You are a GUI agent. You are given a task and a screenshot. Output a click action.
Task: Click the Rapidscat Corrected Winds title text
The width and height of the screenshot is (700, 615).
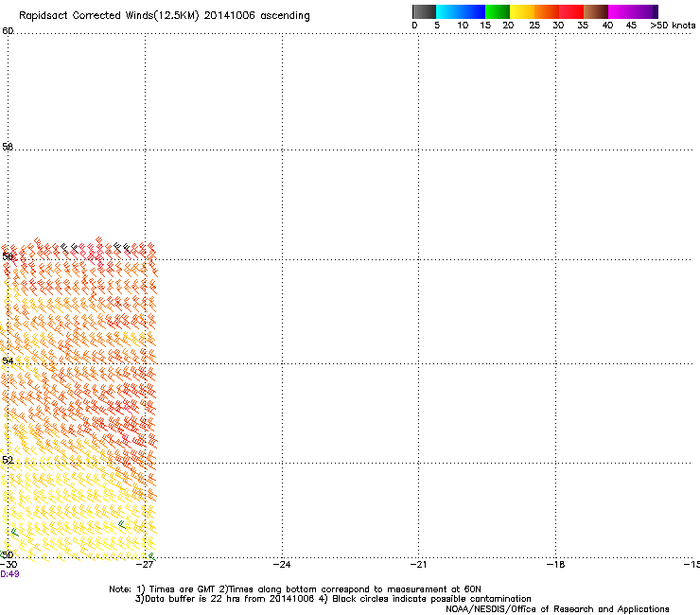click(x=165, y=16)
